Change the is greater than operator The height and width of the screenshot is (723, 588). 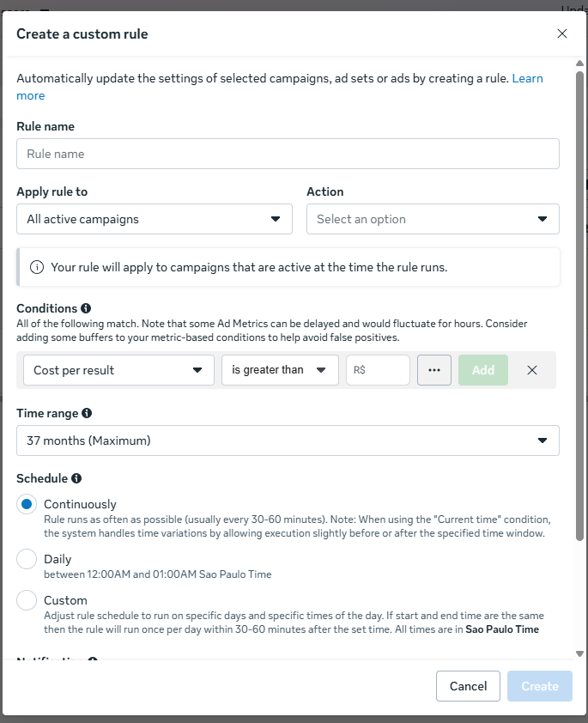point(280,370)
